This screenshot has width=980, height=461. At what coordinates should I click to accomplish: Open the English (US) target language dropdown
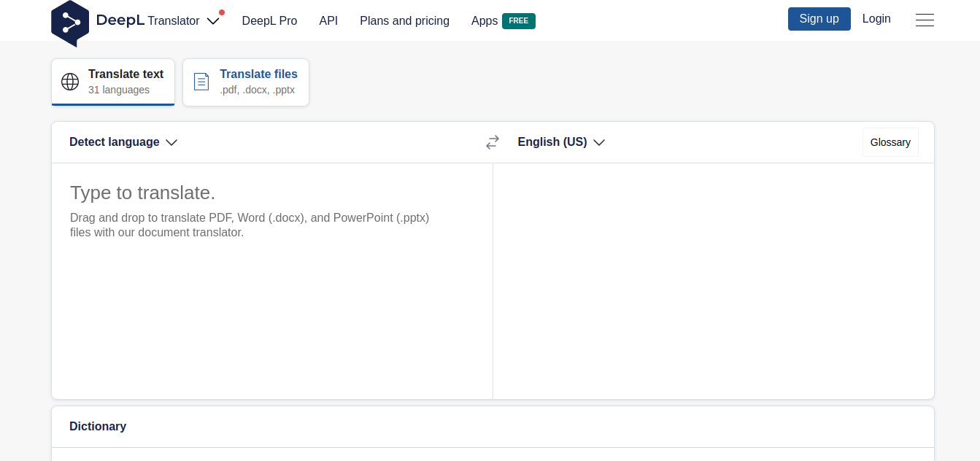point(561,142)
